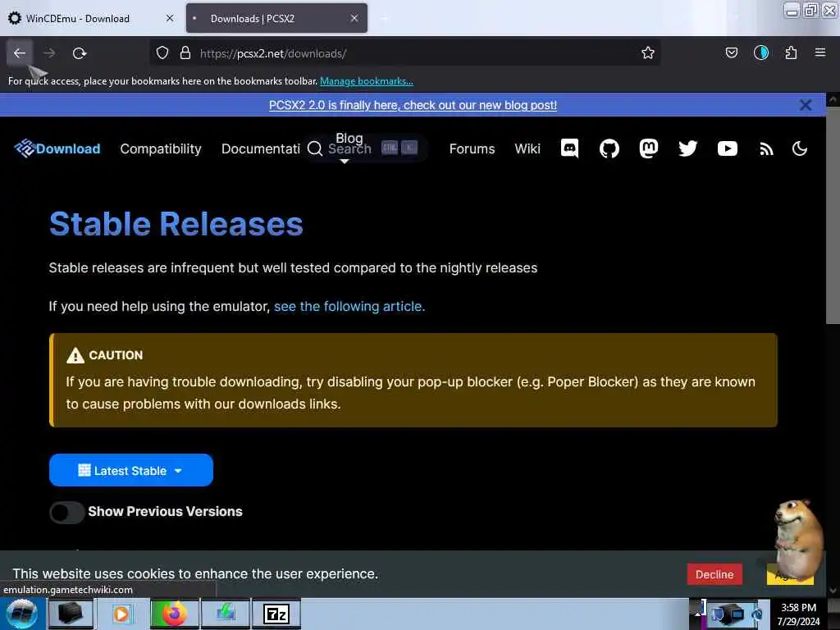Open the extensions puzzle icon
This screenshot has width=840, height=630.
pyautogui.click(x=791, y=53)
